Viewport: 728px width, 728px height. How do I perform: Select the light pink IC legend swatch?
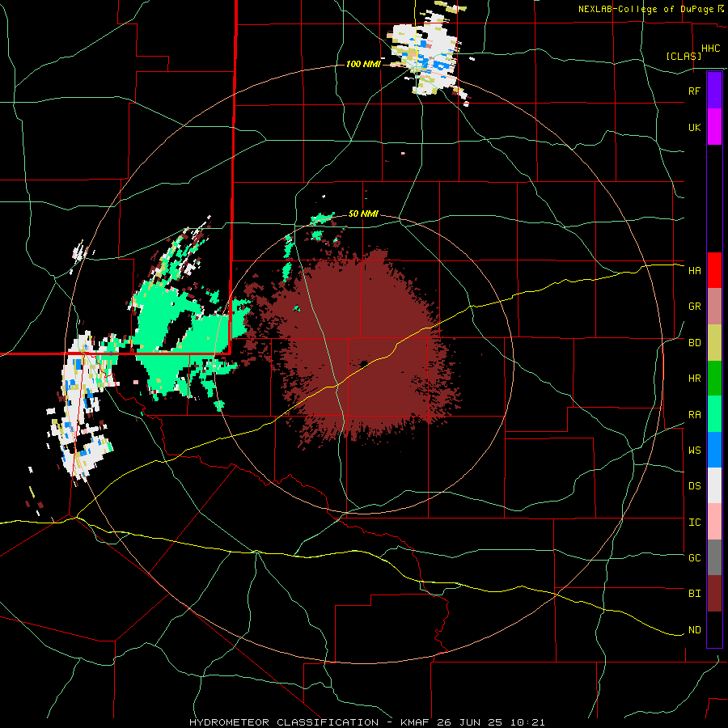point(714,522)
